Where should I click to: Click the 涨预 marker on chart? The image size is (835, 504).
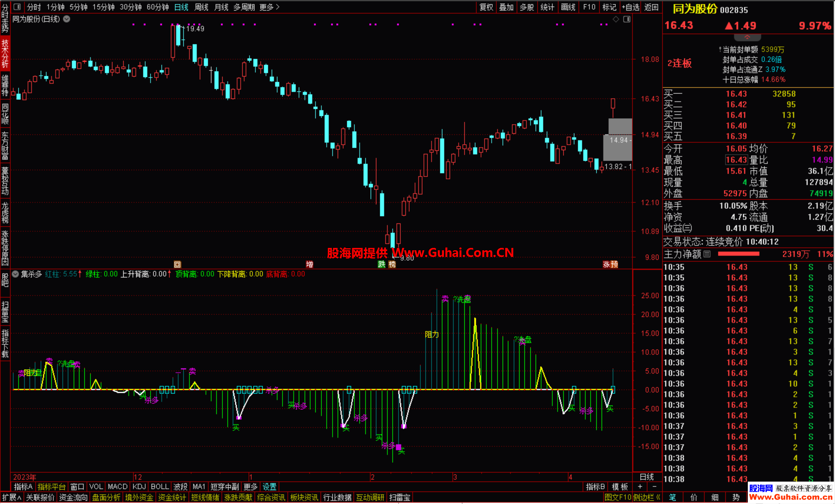pos(610,264)
